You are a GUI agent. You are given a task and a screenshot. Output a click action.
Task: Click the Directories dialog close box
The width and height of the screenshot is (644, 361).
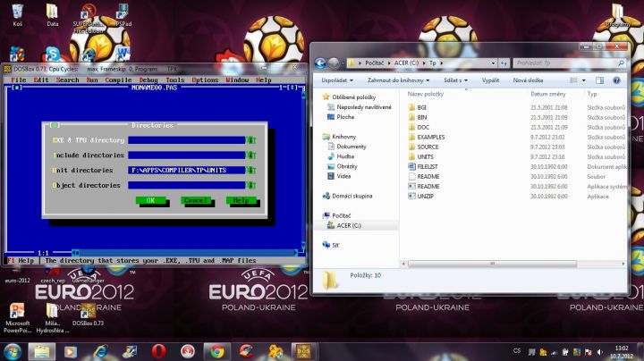click(x=55, y=125)
